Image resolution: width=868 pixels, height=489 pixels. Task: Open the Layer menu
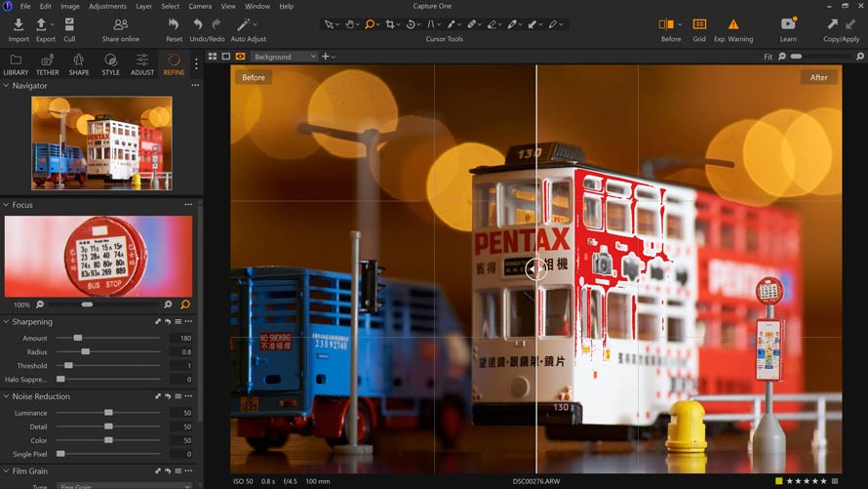(144, 6)
